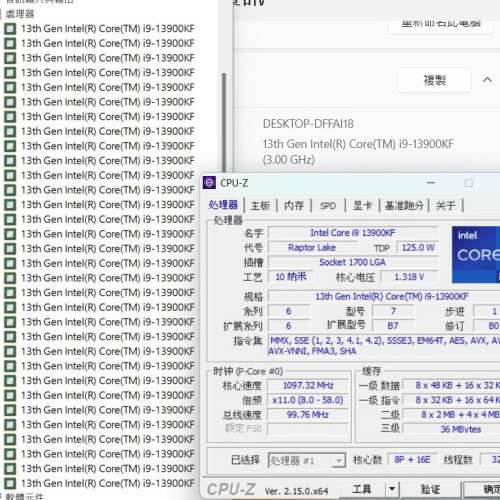Open the SPD tab in CPU-Z
500x500 pixels.
click(x=328, y=206)
